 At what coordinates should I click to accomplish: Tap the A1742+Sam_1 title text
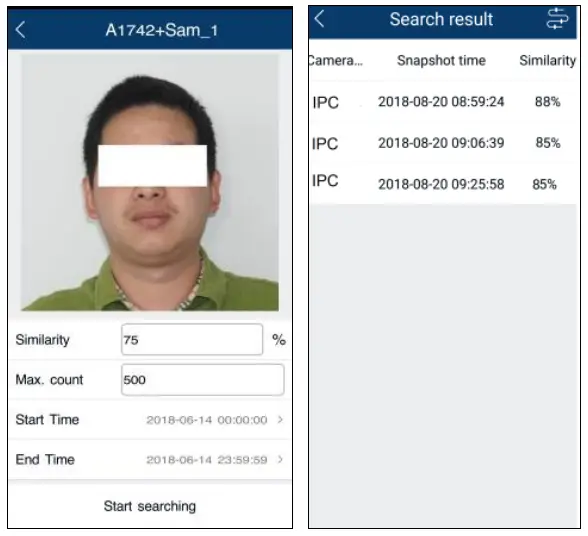point(162,30)
